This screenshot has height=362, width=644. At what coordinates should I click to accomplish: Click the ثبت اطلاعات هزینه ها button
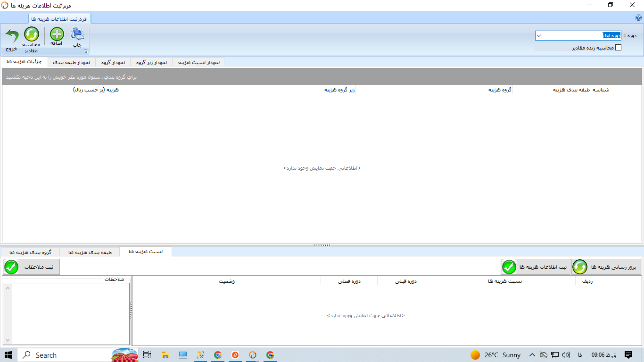pyautogui.click(x=536, y=267)
